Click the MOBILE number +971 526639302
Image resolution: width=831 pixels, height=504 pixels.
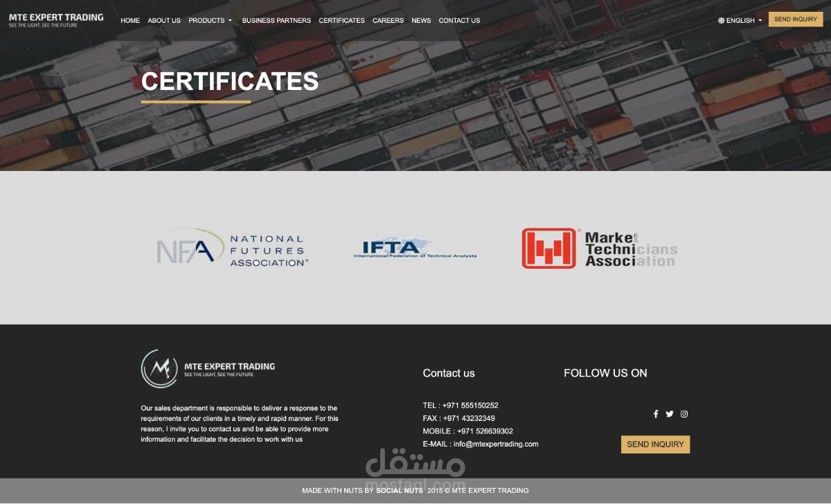(x=485, y=431)
